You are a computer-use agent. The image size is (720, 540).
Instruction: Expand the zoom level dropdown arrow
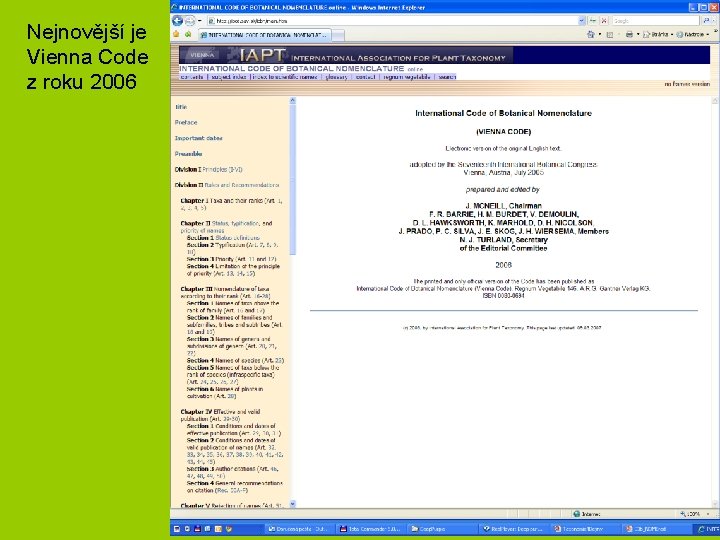pyautogui.click(x=708, y=514)
